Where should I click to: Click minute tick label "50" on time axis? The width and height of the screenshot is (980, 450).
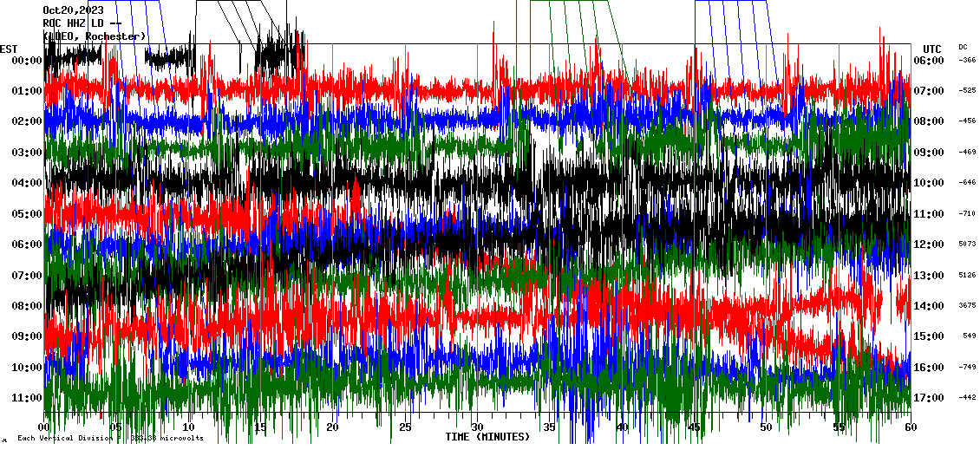(767, 427)
